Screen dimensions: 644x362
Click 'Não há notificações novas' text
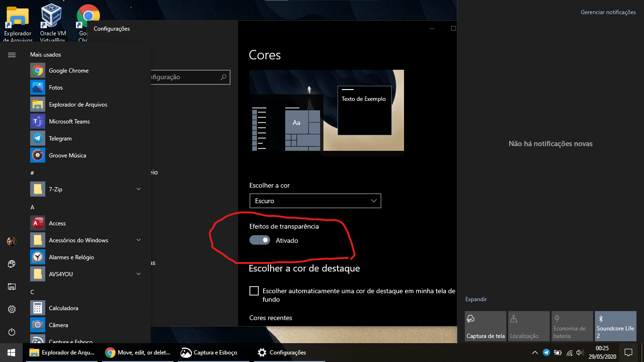point(551,144)
